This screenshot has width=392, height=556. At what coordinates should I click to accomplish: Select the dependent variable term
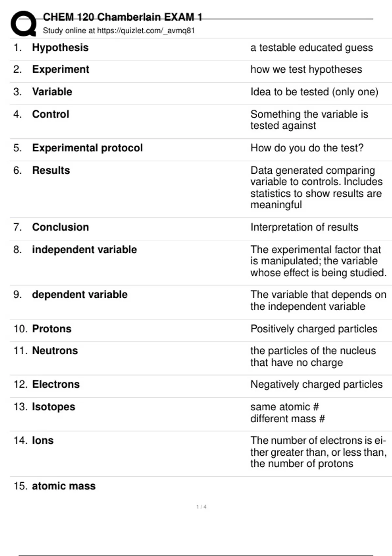coord(80,295)
